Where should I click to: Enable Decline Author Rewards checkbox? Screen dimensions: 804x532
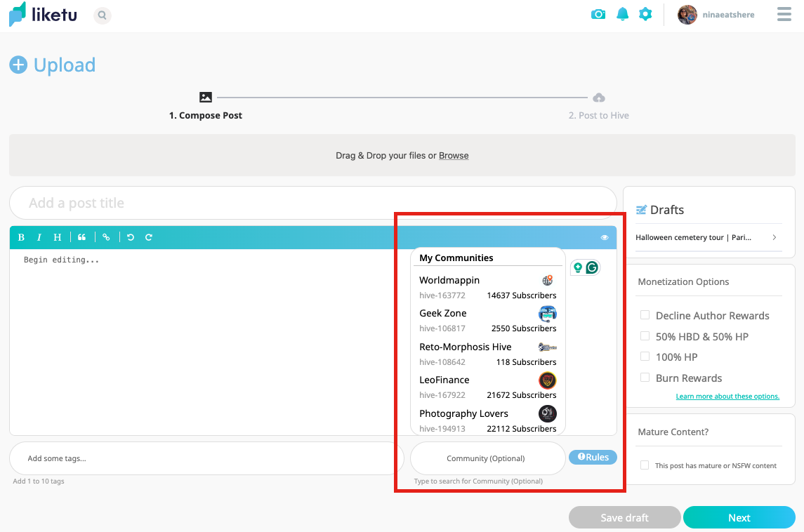point(645,315)
